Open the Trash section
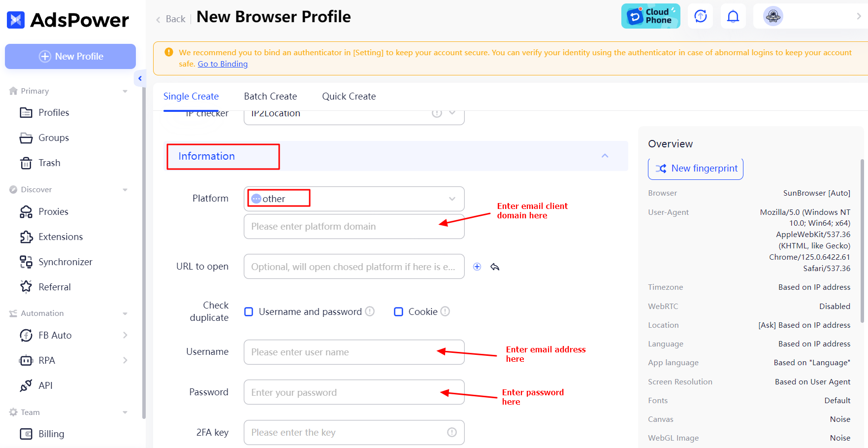 pyautogui.click(x=49, y=163)
